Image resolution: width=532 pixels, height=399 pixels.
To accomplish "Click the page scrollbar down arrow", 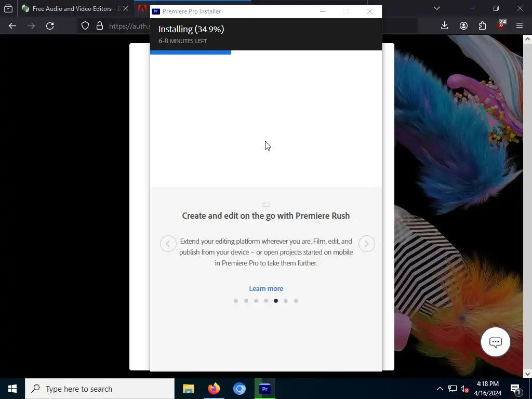I will click(x=527, y=374).
